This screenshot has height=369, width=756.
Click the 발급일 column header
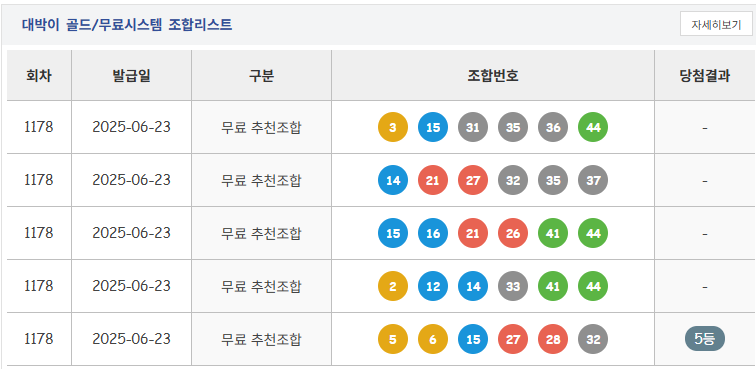(131, 75)
